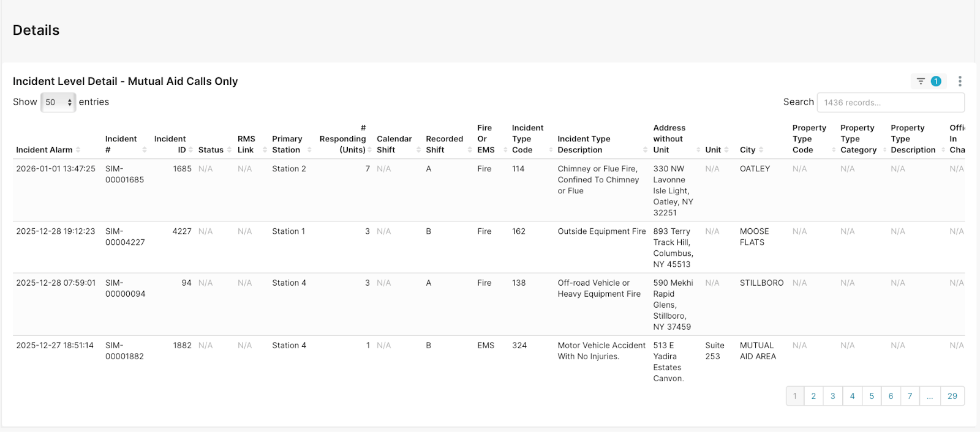Open the filter icon with badge 1
980x432 pixels.
click(x=928, y=81)
